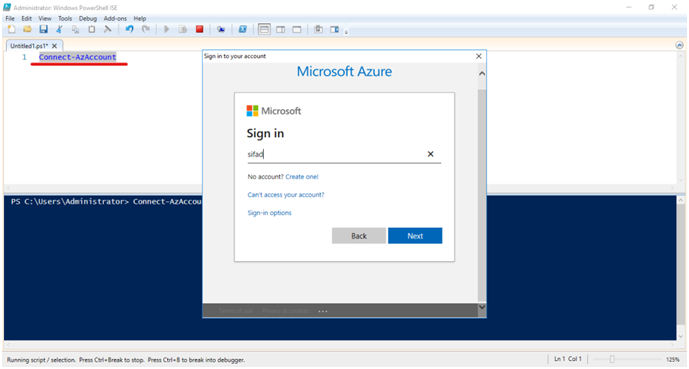Screen dimensions: 689x369
Task: Open the footer ellipsis more options
Action: tap(323, 311)
